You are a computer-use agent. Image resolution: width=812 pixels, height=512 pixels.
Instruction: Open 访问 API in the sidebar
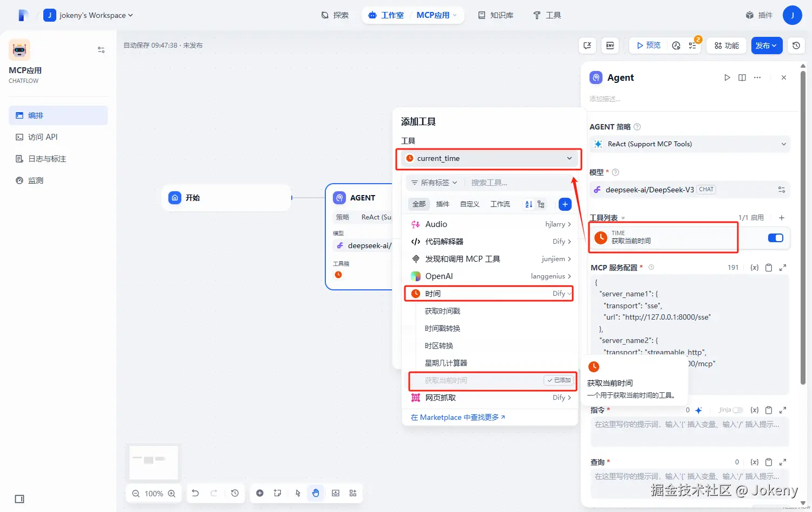tap(58, 137)
